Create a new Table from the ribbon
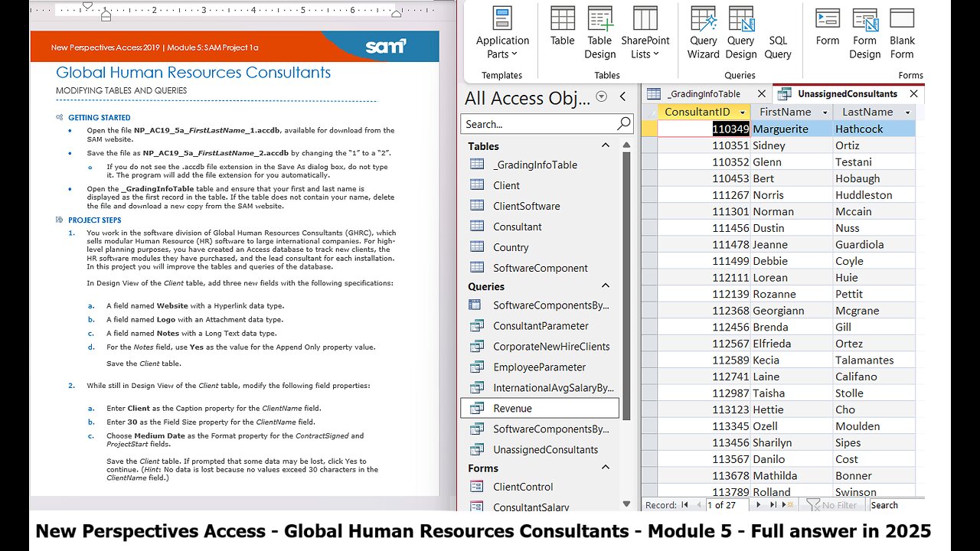980x551 pixels. (563, 28)
